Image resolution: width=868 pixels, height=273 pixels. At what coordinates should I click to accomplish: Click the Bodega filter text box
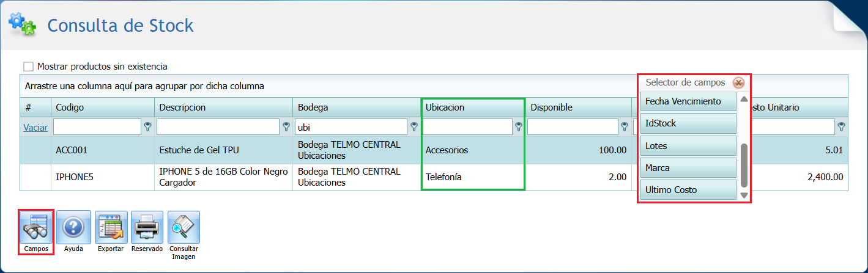(x=351, y=126)
